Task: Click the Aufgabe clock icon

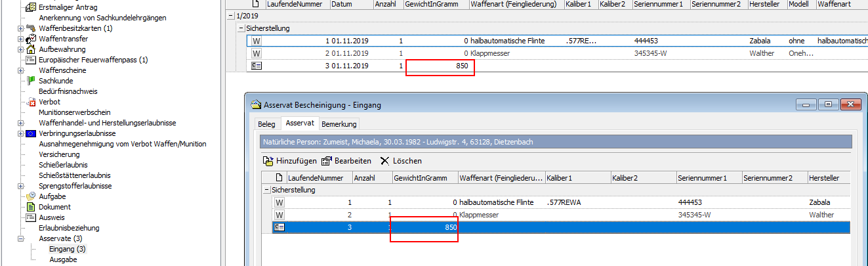Action: coord(31,196)
